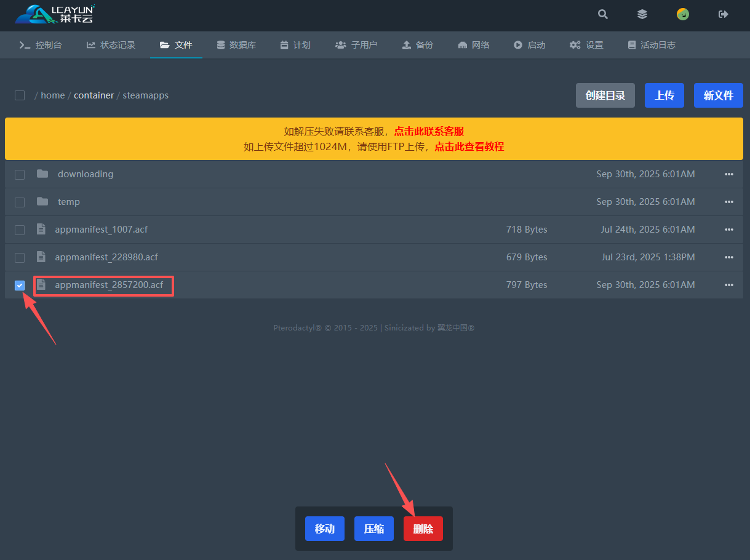Open the downloading folder icon
The width and height of the screenshot is (750, 560).
42,174
